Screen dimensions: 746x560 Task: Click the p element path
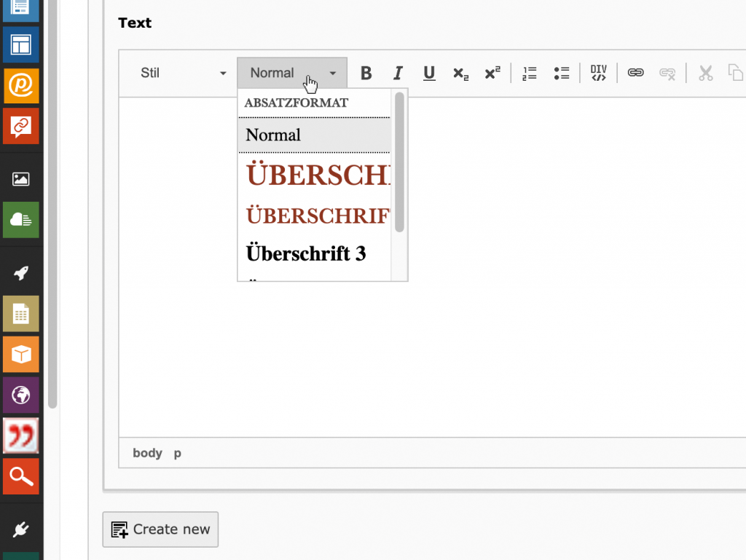[178, 454]
